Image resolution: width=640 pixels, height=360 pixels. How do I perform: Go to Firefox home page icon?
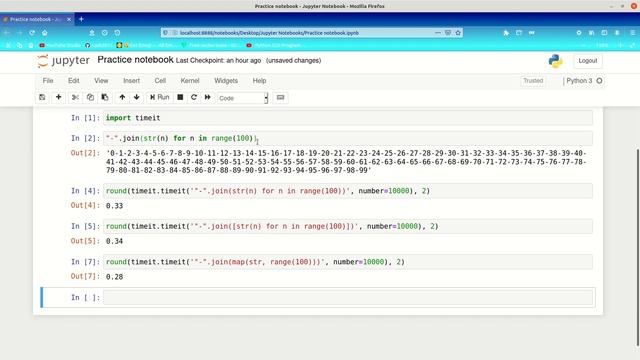(x=45, y=33)
